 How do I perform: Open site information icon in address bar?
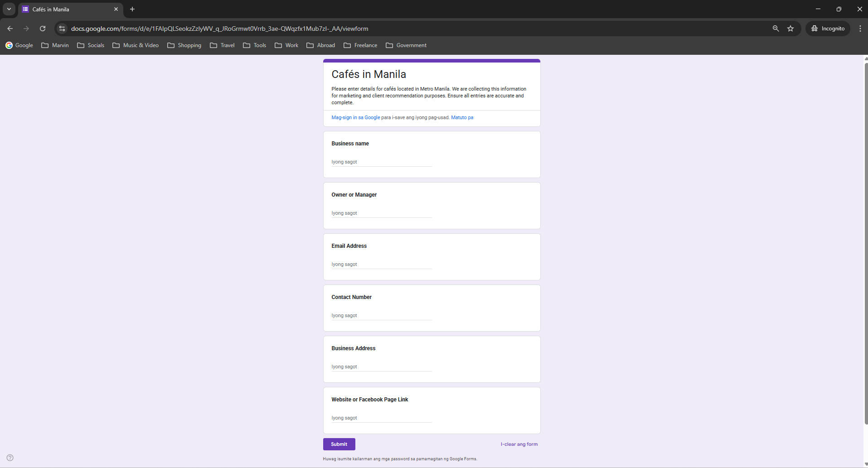63,29
